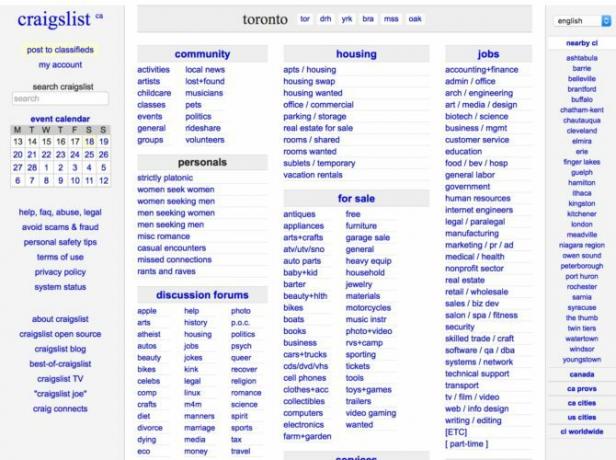Open the jobs section header
This screenshot has width=616, height=460.
pos(488,54)
